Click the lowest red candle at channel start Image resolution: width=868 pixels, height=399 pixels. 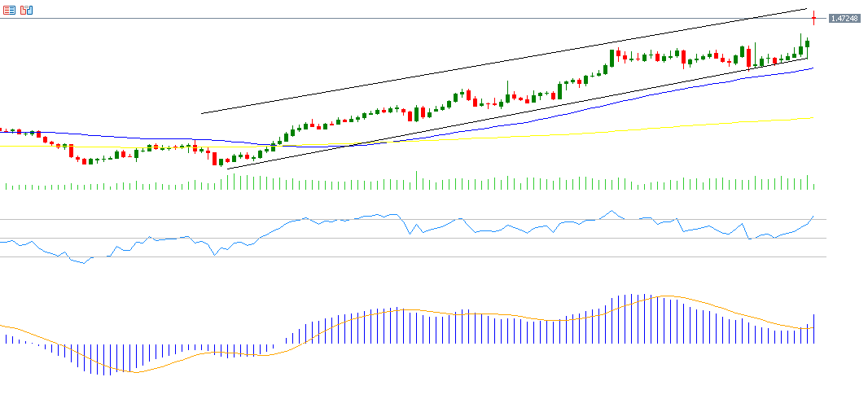214,158
